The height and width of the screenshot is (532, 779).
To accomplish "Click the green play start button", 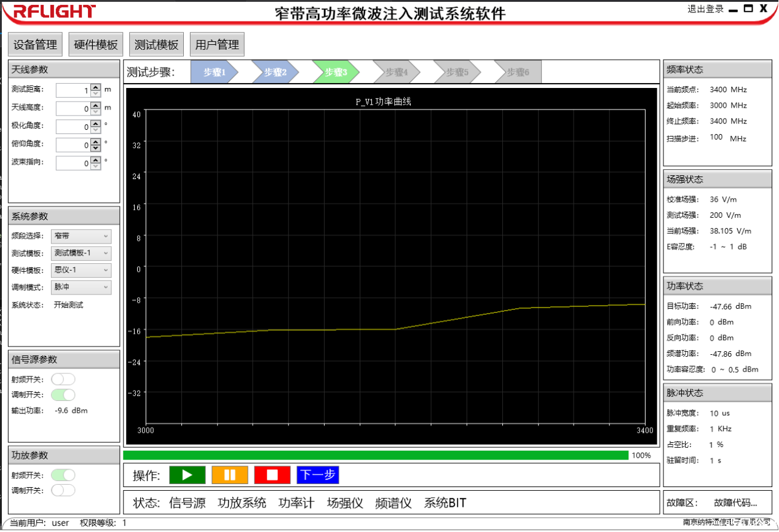I will click(188, 475).
